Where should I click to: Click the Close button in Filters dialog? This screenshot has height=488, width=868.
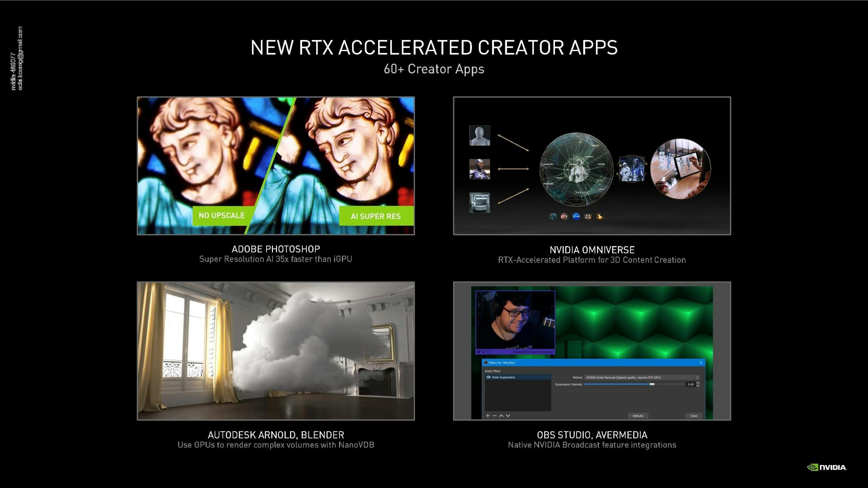coord(693,416)
